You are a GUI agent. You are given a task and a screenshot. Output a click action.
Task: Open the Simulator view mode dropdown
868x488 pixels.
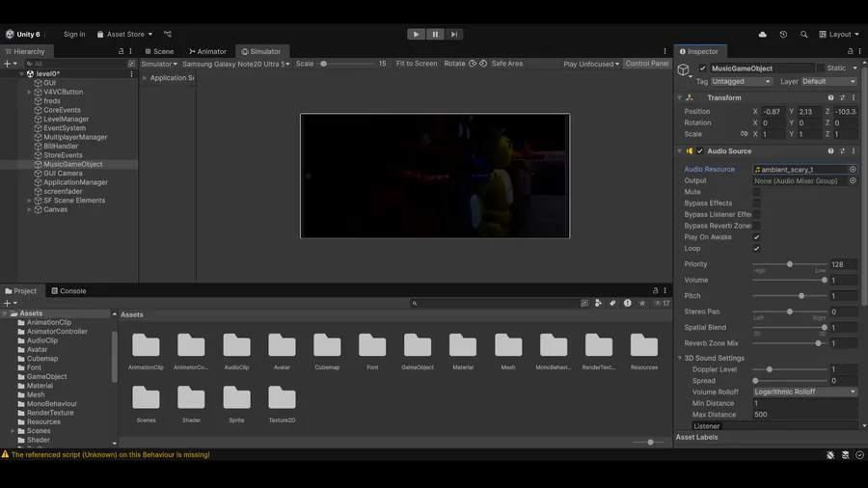(x=159, y=64)
